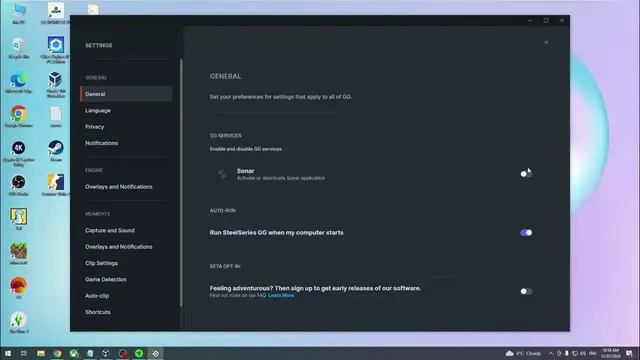Click the VirtualBox cube taskbar icon

[106, 353]
